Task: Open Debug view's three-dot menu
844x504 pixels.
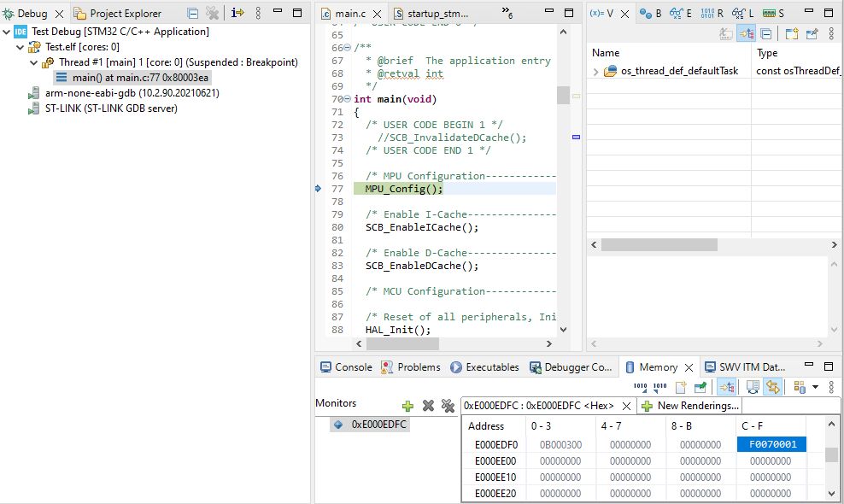Action: 258,14
